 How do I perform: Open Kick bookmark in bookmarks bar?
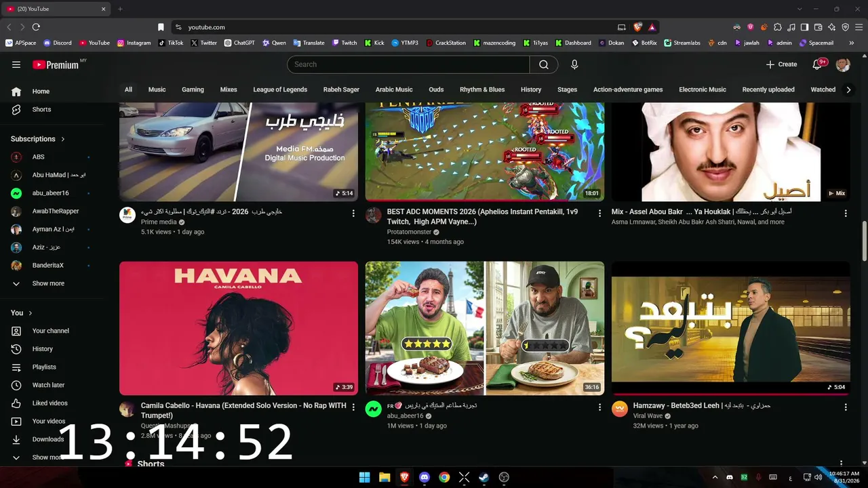(x=374, y=43)
